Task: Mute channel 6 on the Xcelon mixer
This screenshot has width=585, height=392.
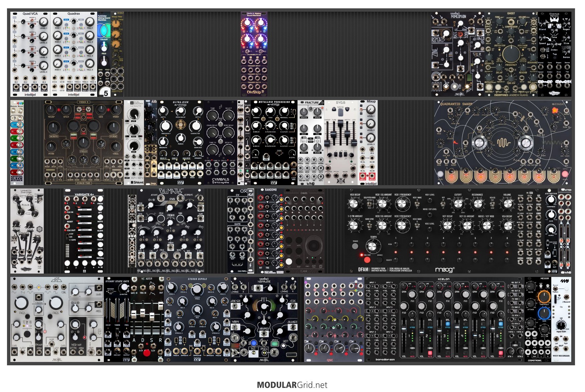Action: pyautogui.click(x=501, y=352)
